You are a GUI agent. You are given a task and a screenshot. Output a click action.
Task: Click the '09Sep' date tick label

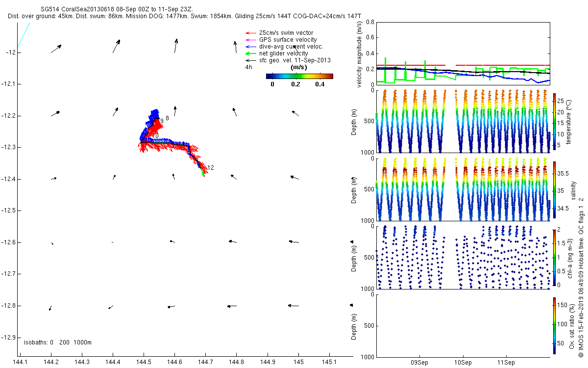tap(420, 363)
